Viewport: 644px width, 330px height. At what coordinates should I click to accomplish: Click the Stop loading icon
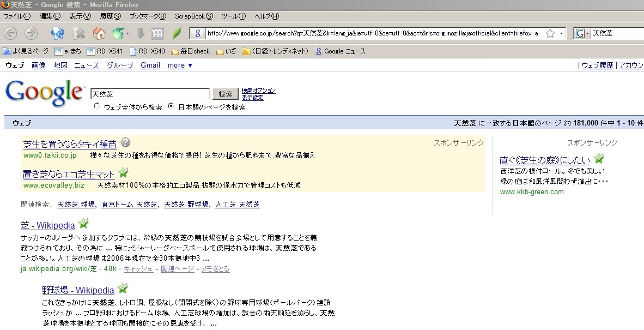click(79, 33)
